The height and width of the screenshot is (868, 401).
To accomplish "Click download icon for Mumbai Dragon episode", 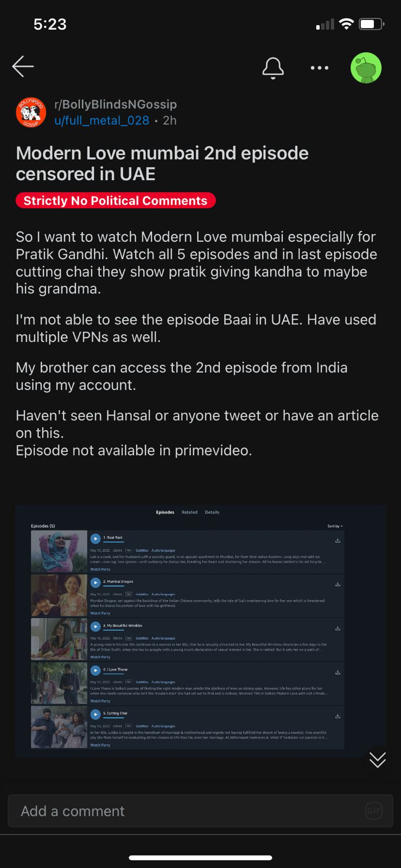I will (x=338, y=584).
